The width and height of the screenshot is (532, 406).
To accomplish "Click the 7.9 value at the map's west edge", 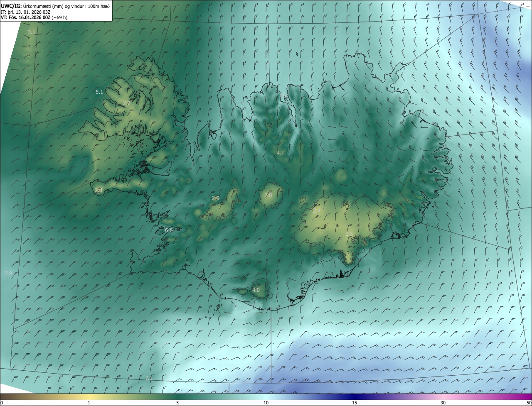I will coord(8,274).
